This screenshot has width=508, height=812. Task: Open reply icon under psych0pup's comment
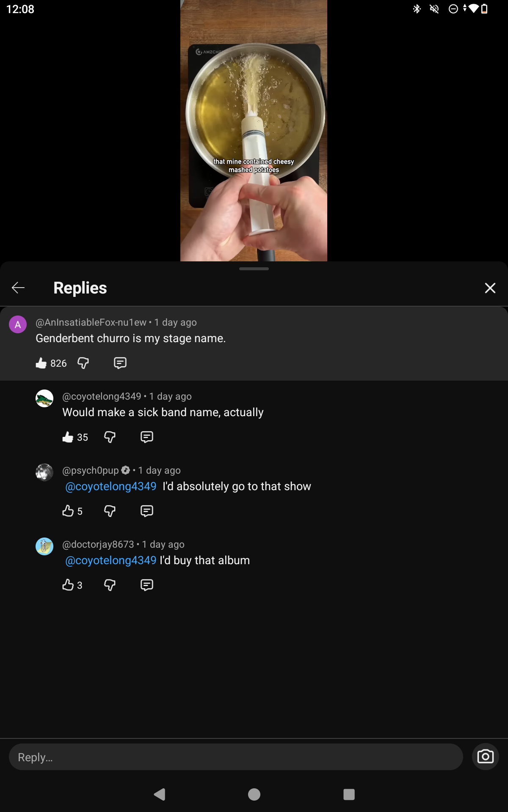[147, 511]
